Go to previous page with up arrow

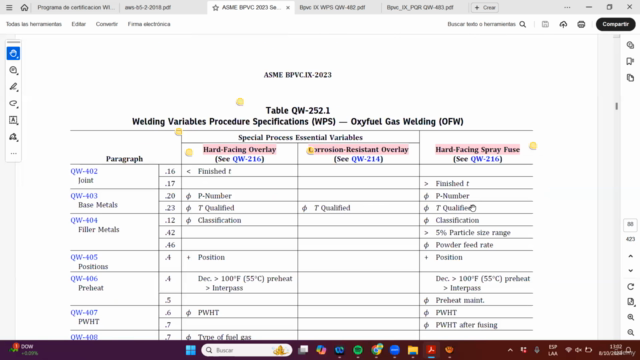tap(631, 256)
